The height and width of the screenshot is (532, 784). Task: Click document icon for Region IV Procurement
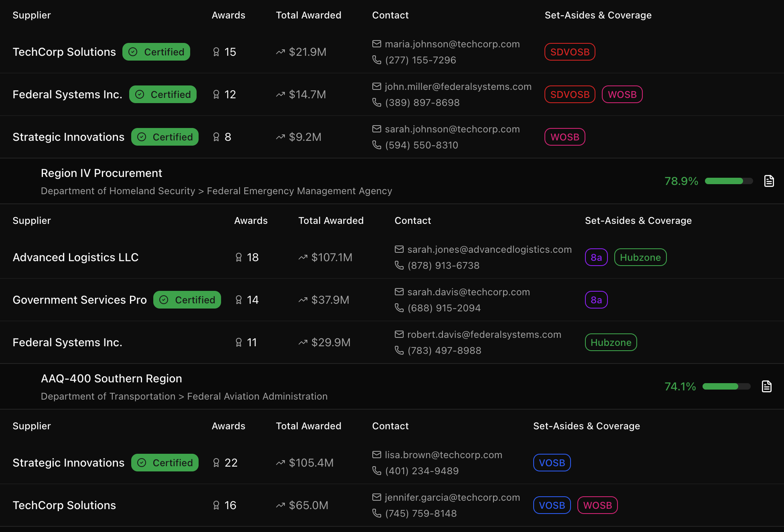[x=769, y=181]
